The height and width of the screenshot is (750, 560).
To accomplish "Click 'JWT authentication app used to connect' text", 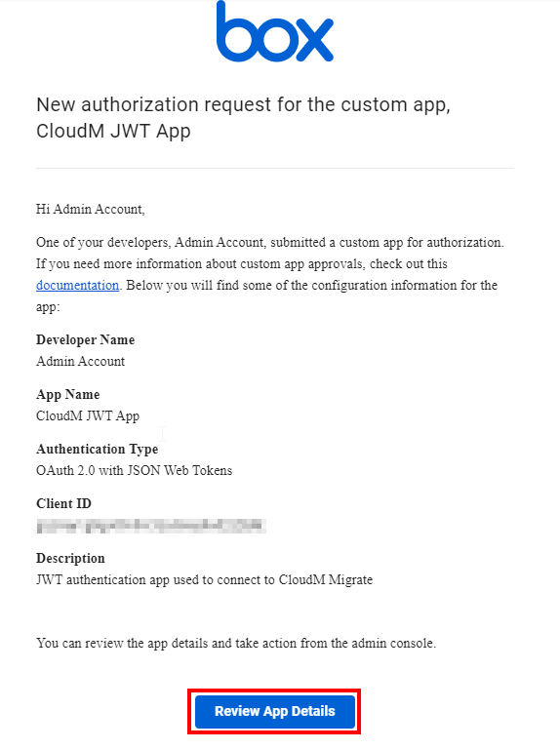I will [x=204, y=579].
